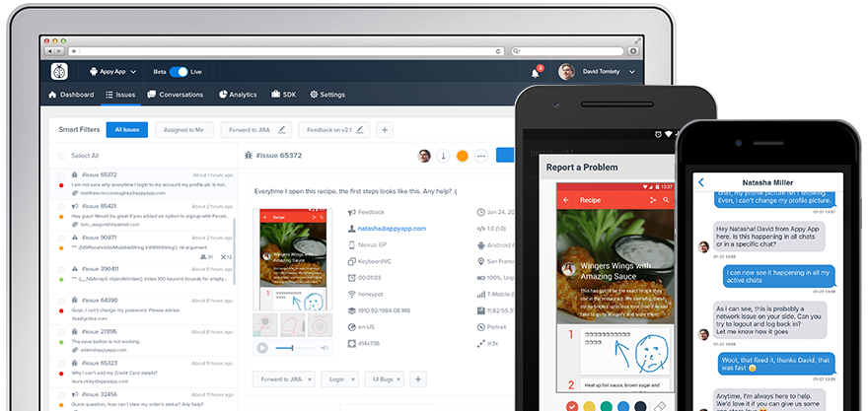868x411 pixels.
Task: Click the pencil icon on Forward to JIRA filter
Action: click(x=282, y=129)
